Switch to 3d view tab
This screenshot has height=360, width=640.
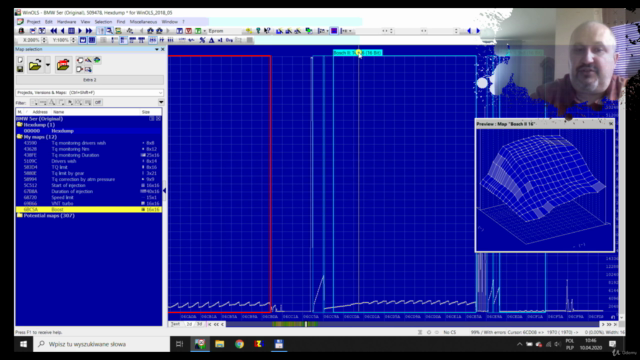coord(199,324)
